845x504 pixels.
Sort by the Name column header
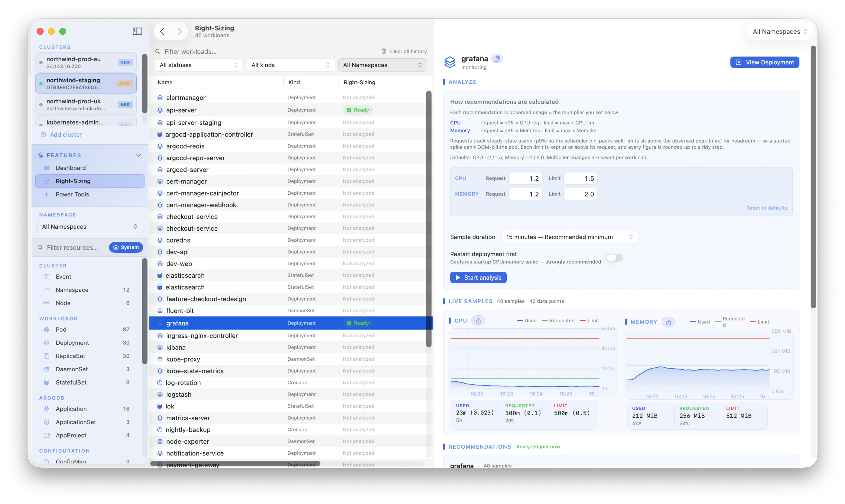point(165,82)
